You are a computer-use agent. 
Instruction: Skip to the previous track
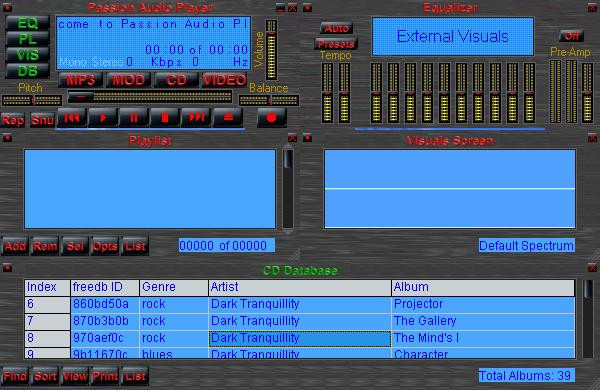pos(72,117)
